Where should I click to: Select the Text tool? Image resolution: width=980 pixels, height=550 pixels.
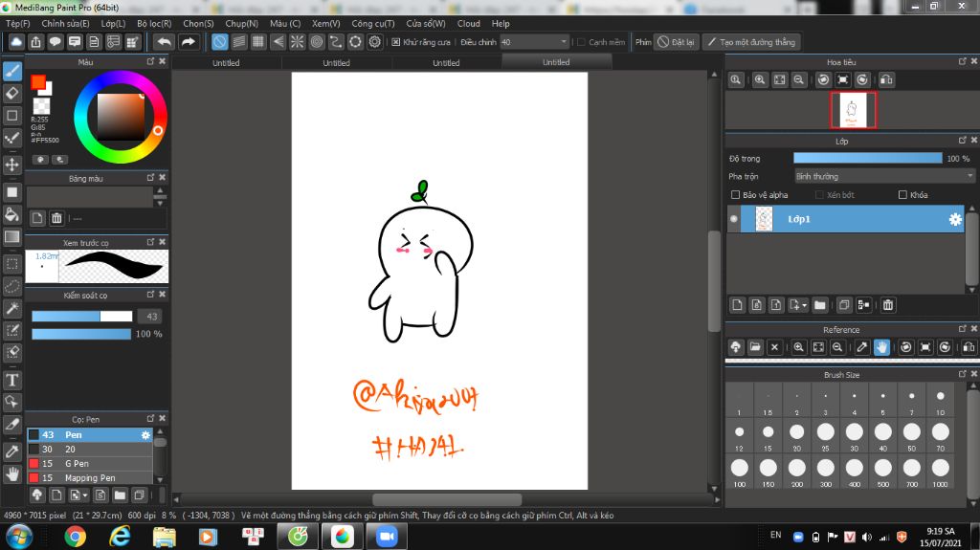(12, 381)
